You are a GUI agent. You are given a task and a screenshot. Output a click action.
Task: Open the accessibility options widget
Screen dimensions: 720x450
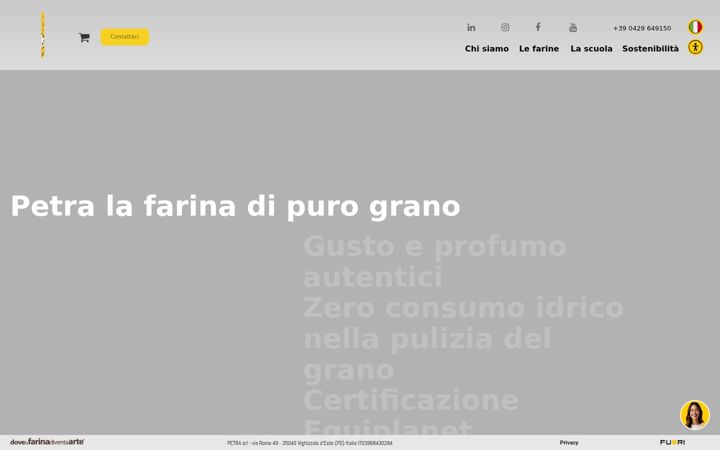pyautogui.click(x=695, y=47)
